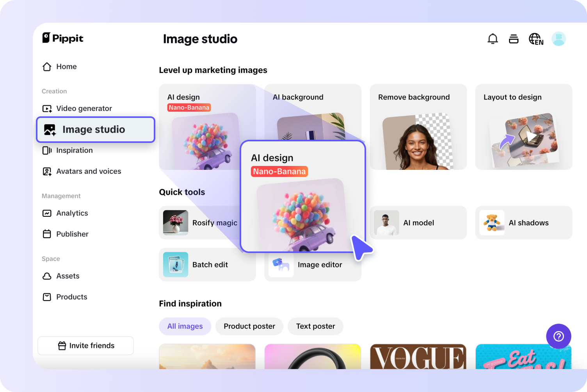The width and height of the screenshot is (587, 392).
Task: Open Analytics under Management
Action: pos(72,213)
